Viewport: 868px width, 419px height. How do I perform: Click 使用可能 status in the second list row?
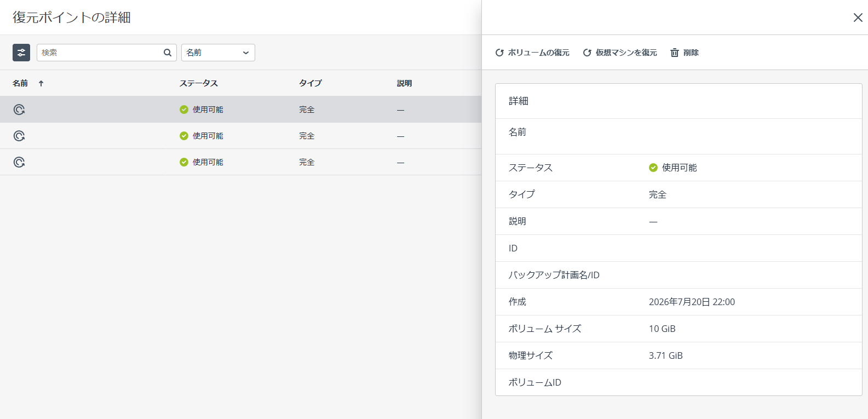tap(202, 136)
